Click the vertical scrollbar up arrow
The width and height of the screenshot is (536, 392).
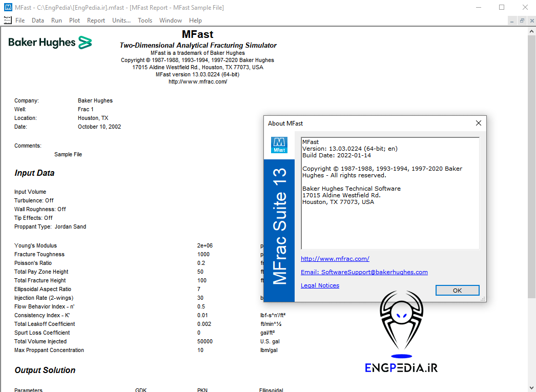point(531,31)
